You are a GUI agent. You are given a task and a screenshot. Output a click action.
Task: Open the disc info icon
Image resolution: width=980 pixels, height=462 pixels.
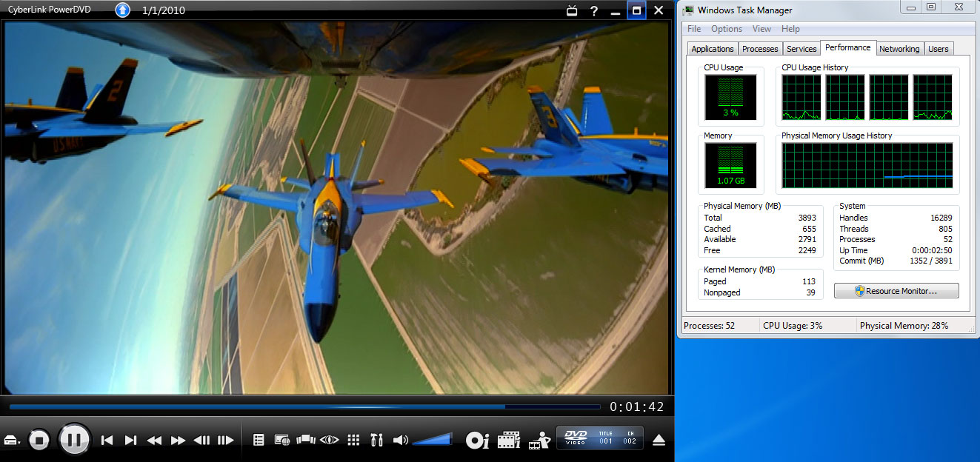point(477,441)
